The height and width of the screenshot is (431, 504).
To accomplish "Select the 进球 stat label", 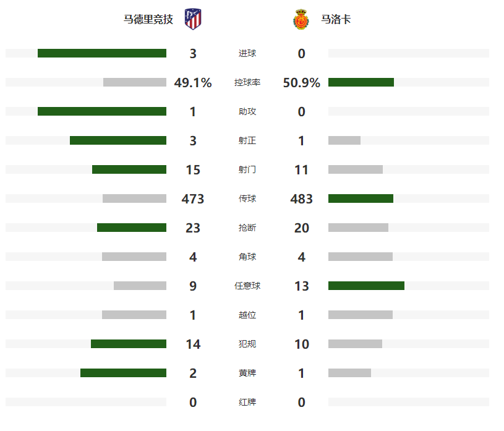I will [x=247, y=53].
